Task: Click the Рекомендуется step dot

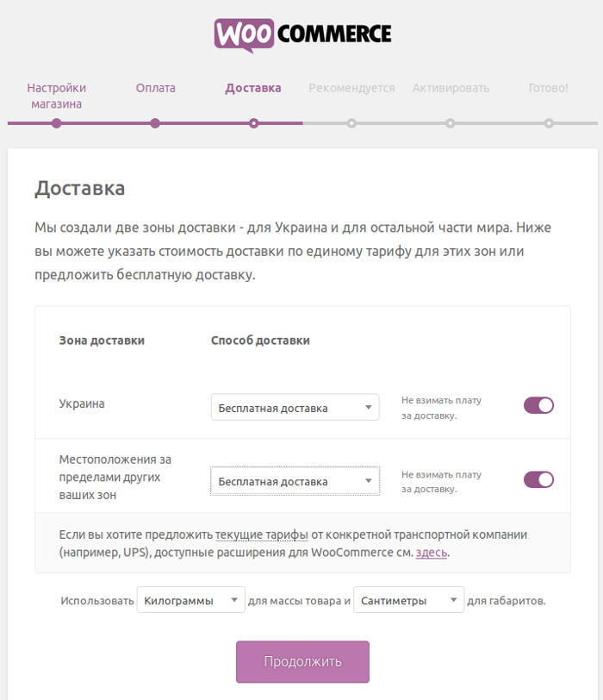Action: pos(351,123)
